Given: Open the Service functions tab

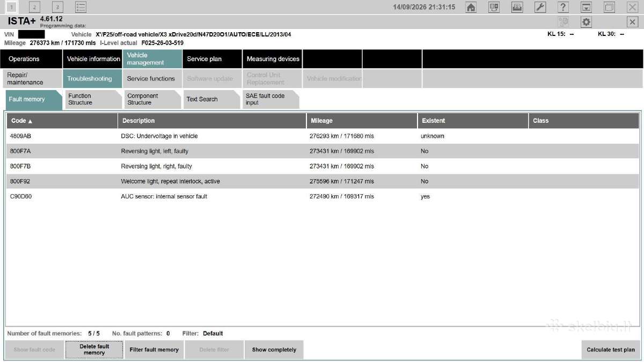Looking at the screenshot, I should (152, 79).
